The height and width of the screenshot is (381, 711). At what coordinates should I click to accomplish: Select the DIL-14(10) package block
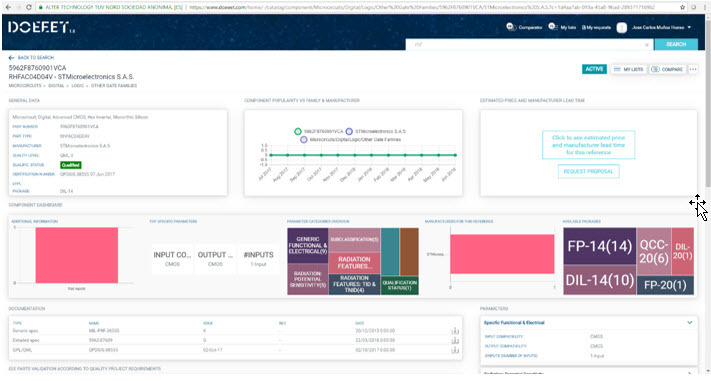pyautogui.click(x=599, y=280)
